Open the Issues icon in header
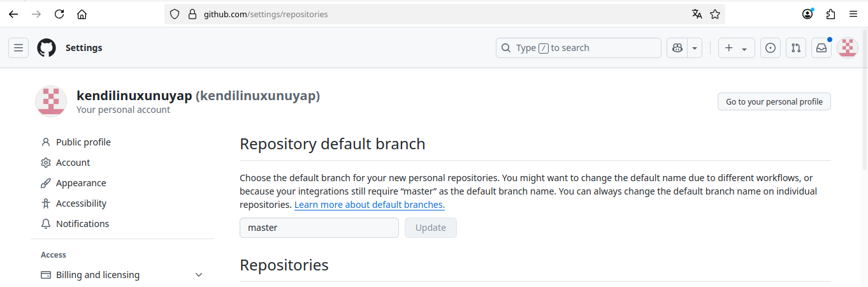The width and height of the screenshot is (868, 287). [x=770, y=48]
